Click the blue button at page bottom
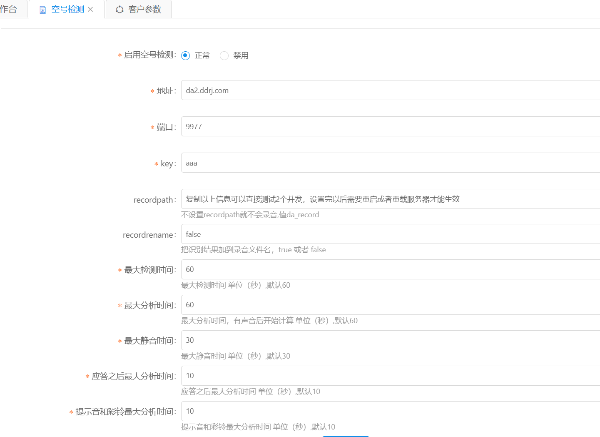The height and width of the screenshot is (437, 600). (x=346, y=434)
